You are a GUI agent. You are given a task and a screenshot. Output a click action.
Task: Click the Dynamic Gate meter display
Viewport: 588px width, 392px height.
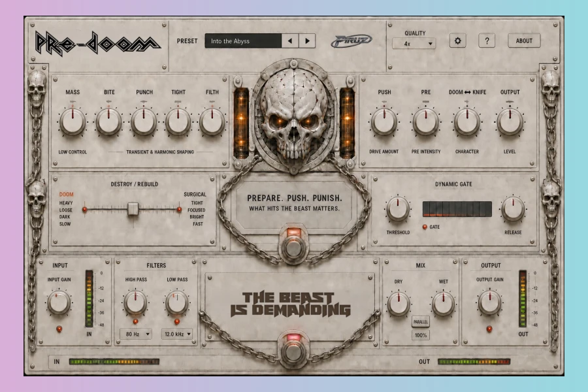click(x=457, y=209)
